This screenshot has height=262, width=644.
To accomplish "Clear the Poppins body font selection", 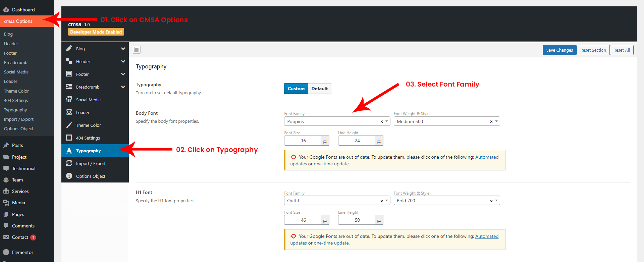I will tap(381, 122).
